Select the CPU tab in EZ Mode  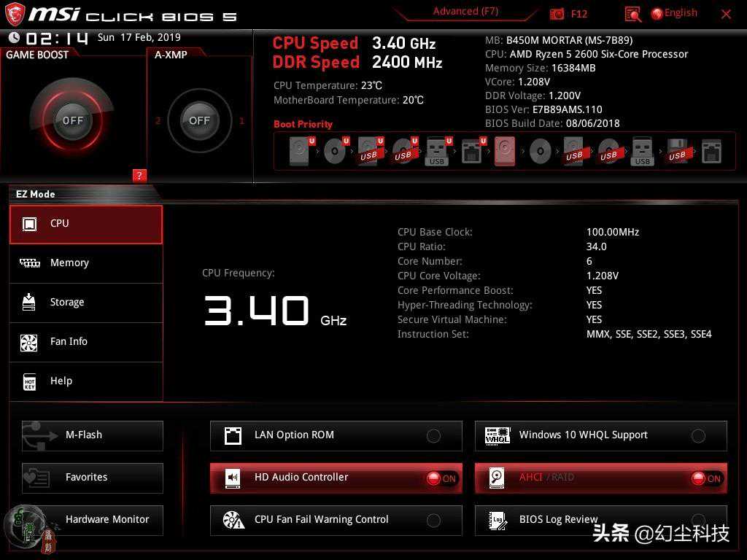click(x=86, y=224)
